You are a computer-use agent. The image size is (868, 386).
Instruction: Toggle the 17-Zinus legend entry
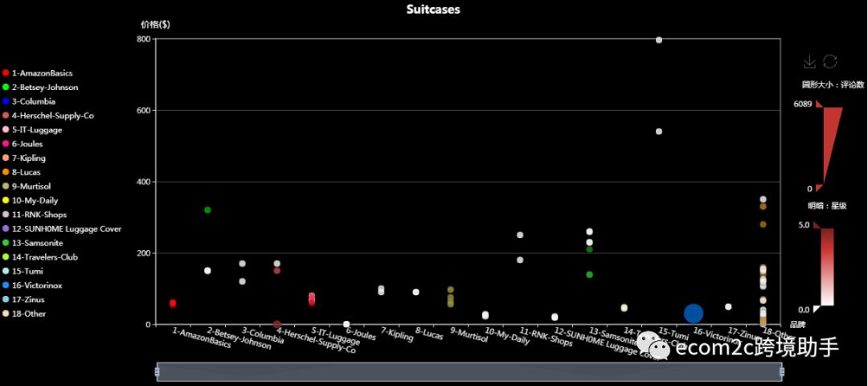[x=24, y=300]
